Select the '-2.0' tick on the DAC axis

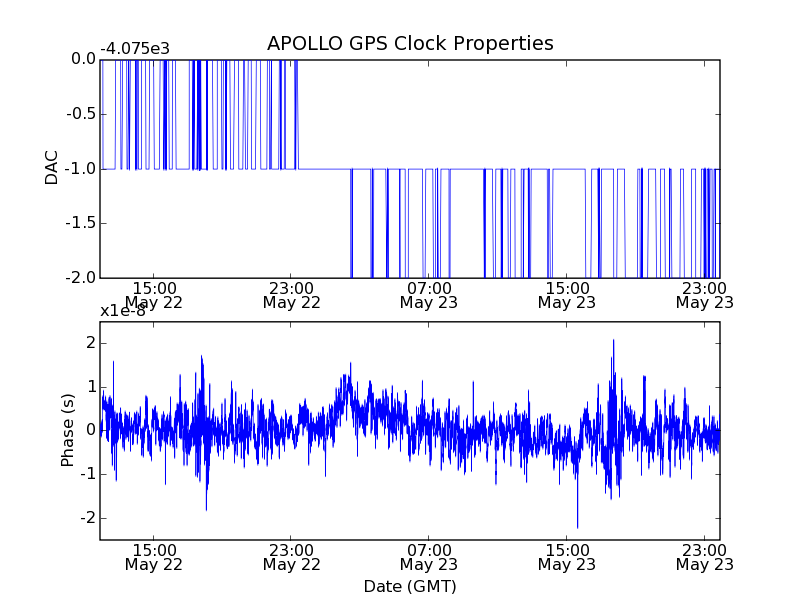pos(81,278)
